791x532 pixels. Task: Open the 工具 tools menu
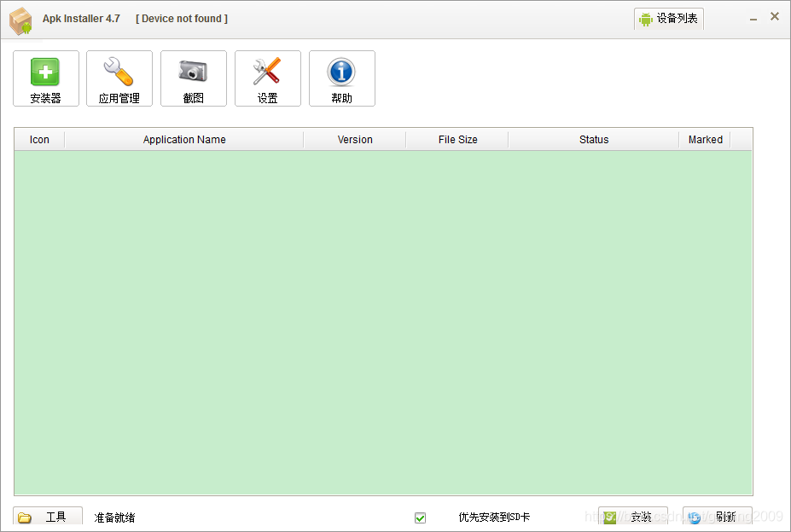(x=48, y=517)
